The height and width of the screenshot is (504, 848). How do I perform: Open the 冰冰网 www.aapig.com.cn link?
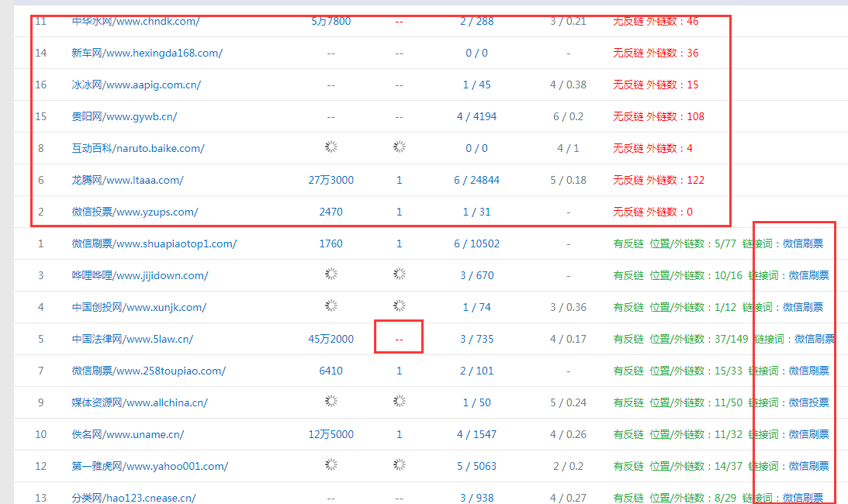(136, 85)
